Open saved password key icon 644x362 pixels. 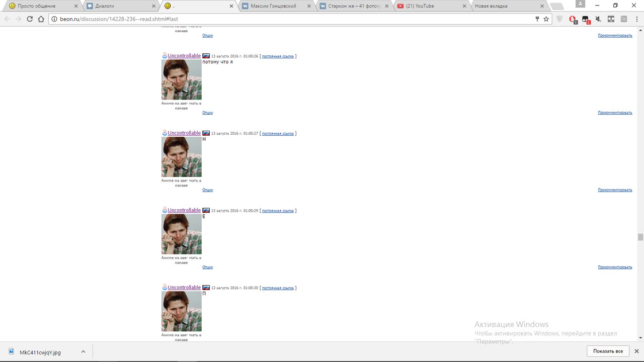[537, 19]
